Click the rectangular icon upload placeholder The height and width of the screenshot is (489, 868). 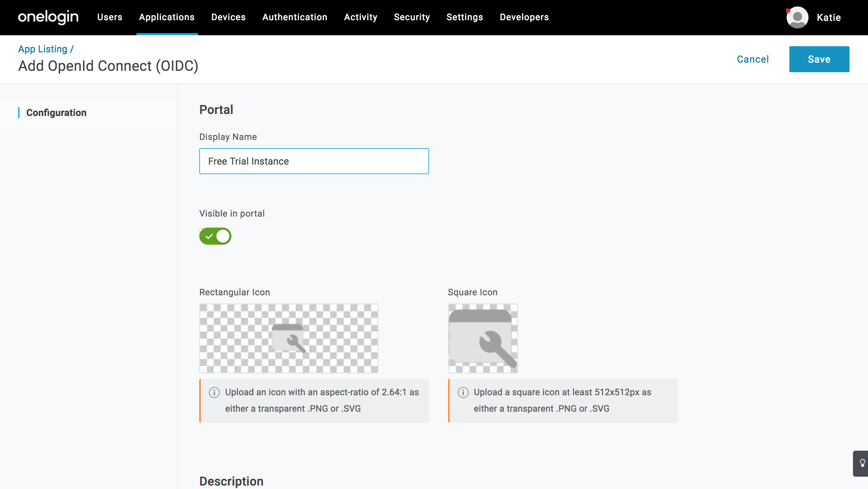coord(289,338)
